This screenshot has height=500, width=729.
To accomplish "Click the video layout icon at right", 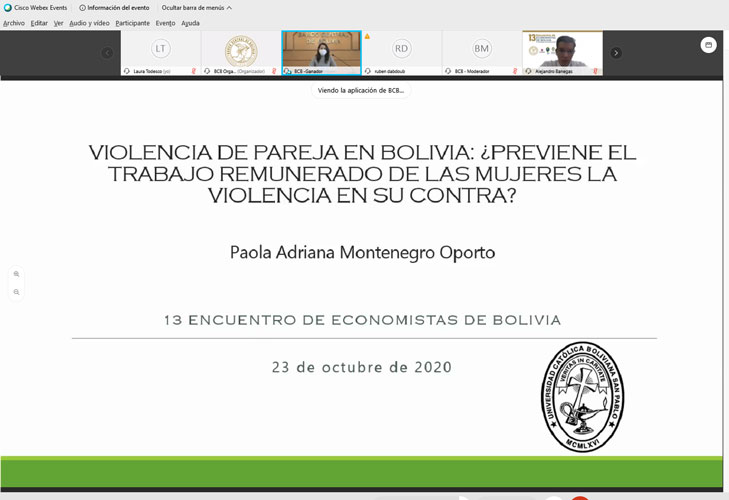I will 708,45.
